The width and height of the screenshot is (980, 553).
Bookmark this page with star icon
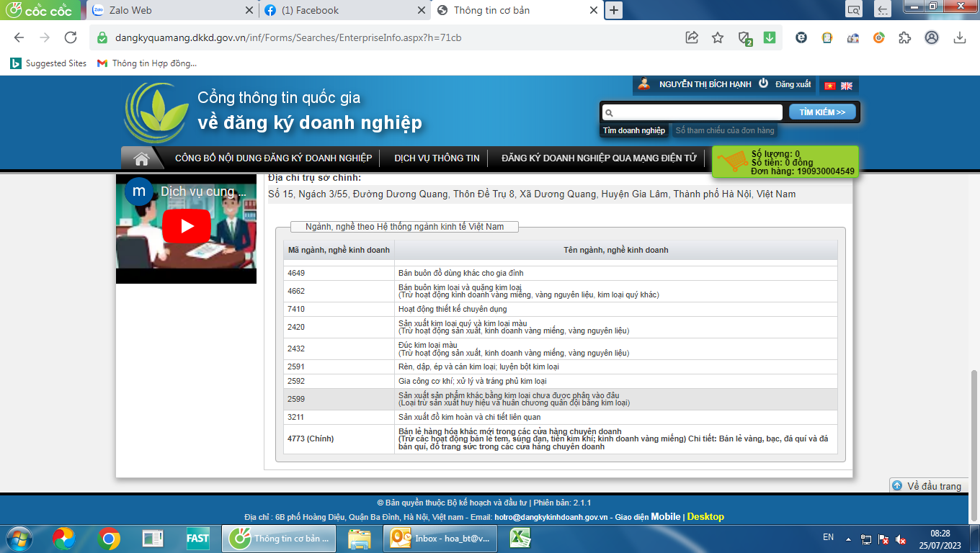coord(718,38)
